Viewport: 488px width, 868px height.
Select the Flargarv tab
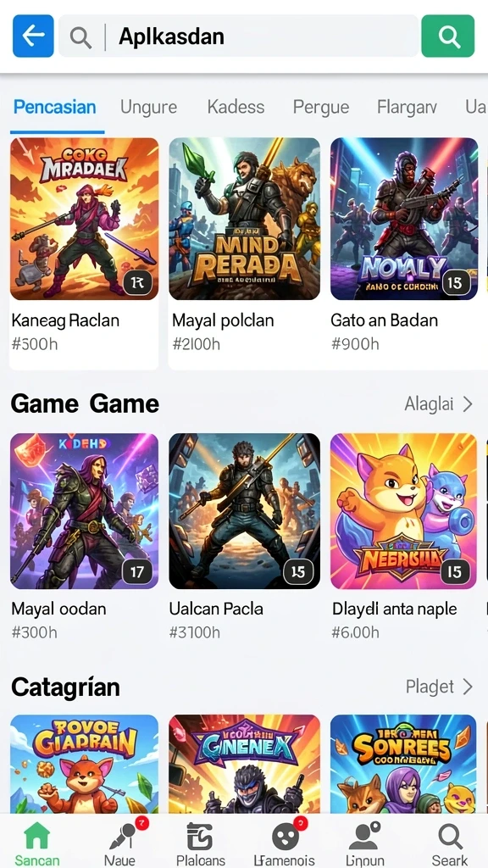407,107
